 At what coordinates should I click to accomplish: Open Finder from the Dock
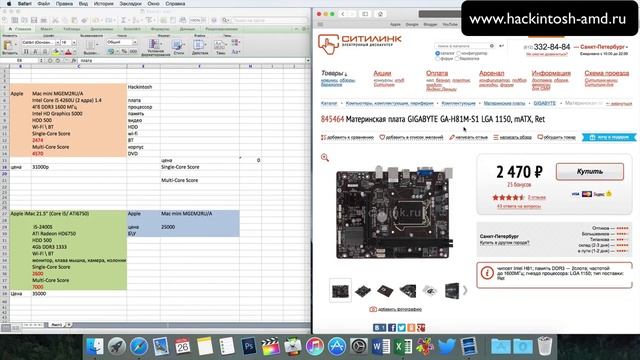click(95, 347)
